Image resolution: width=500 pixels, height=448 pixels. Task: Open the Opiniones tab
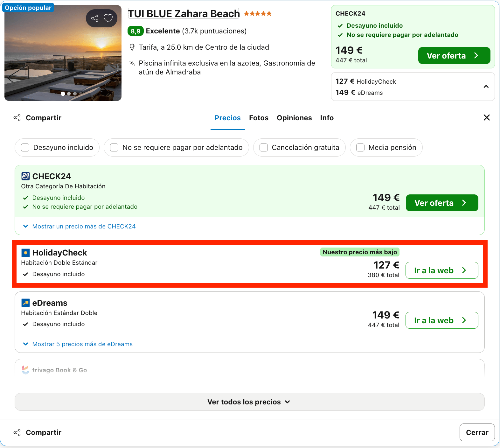point(294,118)
